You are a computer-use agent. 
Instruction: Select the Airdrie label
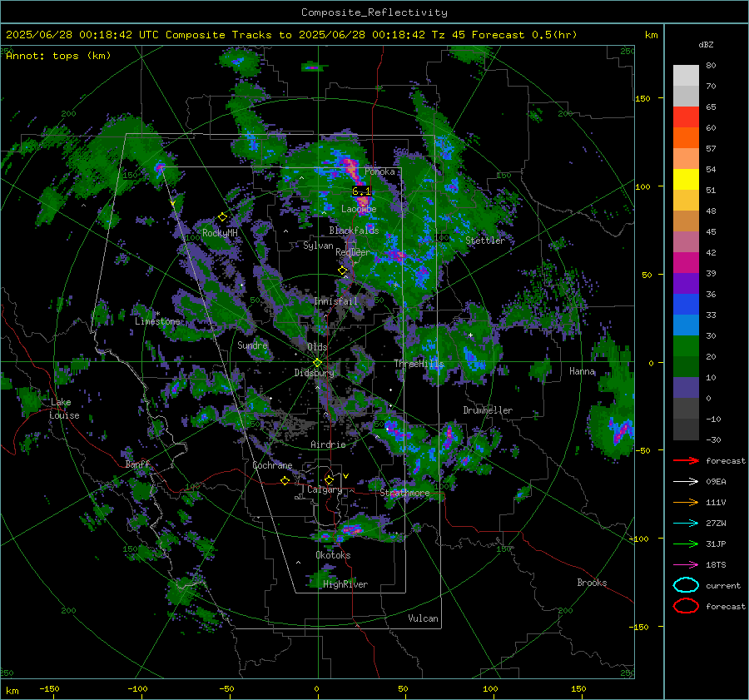328,444
